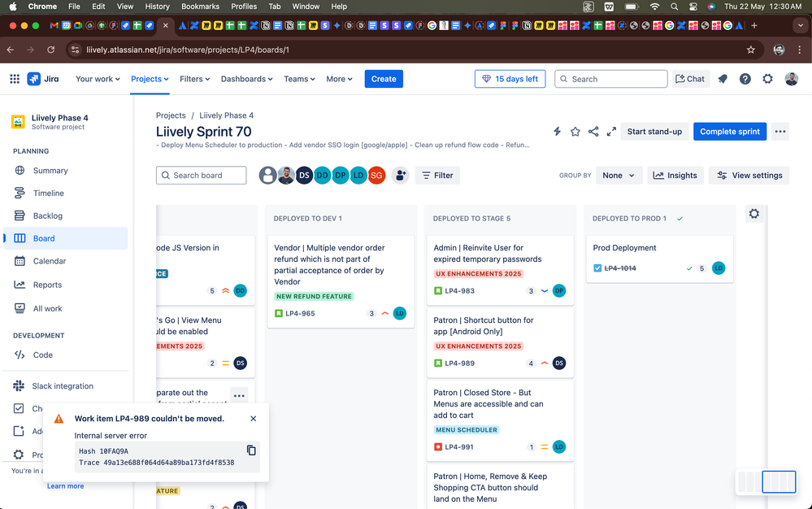Screen dimensions: 812x509
Task: Click the Create button
Action: coord(384,79)
